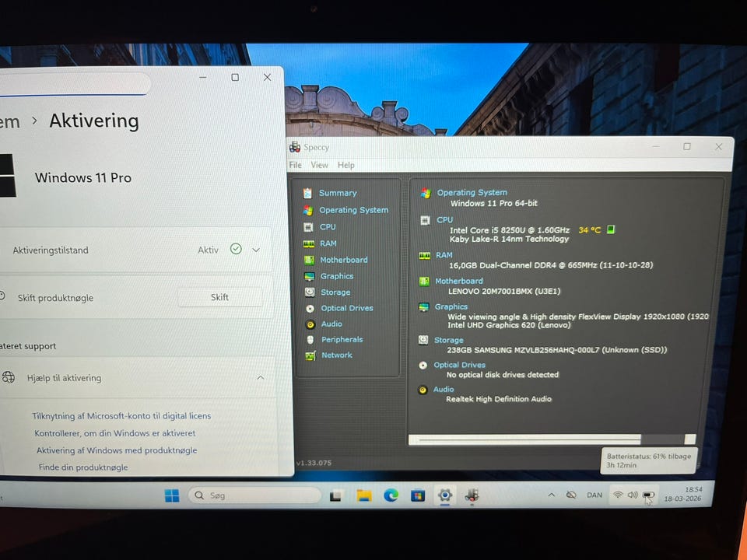Click the Graphics heading in summary pane
The image size is (747, 560).
click(x=451, y=306)
